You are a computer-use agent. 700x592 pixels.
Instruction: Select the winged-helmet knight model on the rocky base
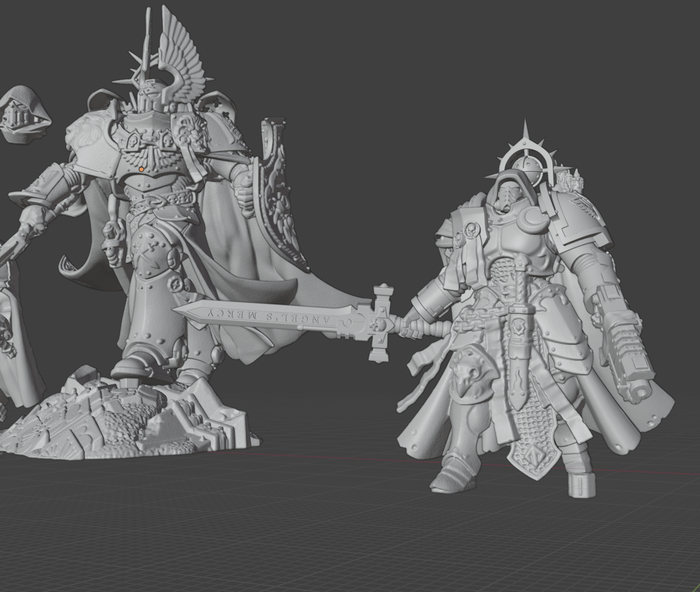[152, 232]
